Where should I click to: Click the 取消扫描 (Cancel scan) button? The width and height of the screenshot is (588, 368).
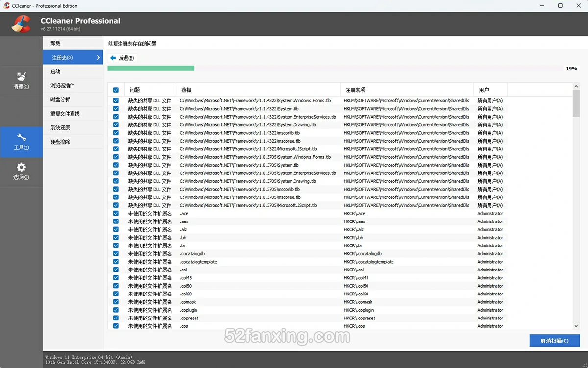pyautogui.click(x=555, y=341)
